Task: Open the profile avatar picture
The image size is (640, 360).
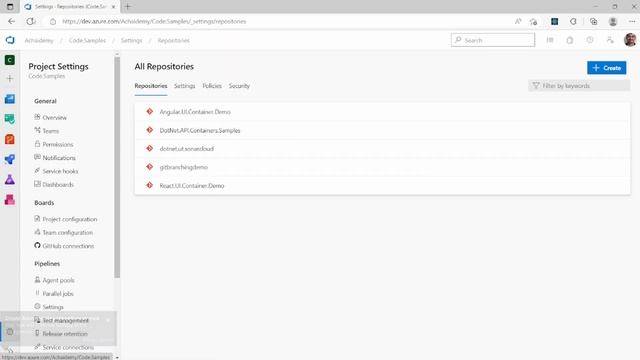Action: coord(630,40)
